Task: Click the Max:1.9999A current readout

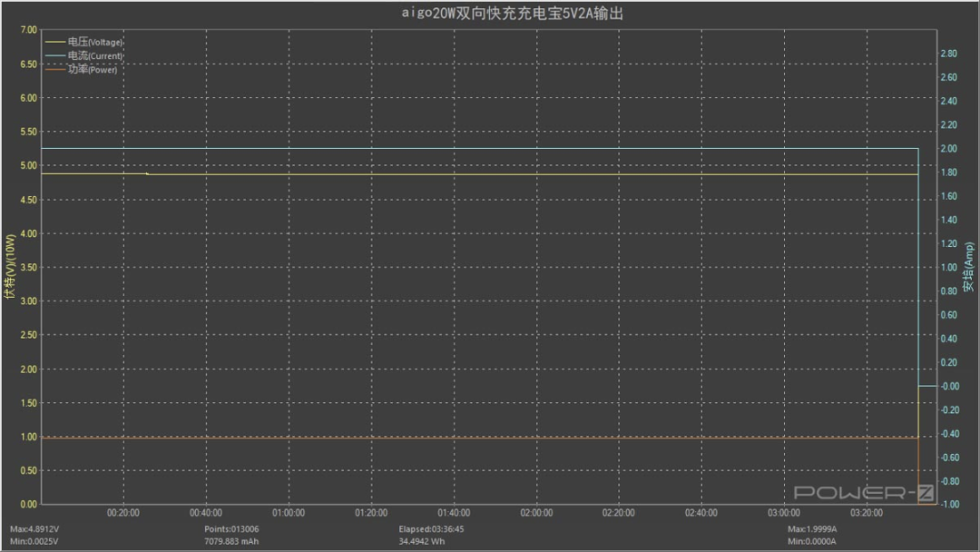Action: pos(812,529)
